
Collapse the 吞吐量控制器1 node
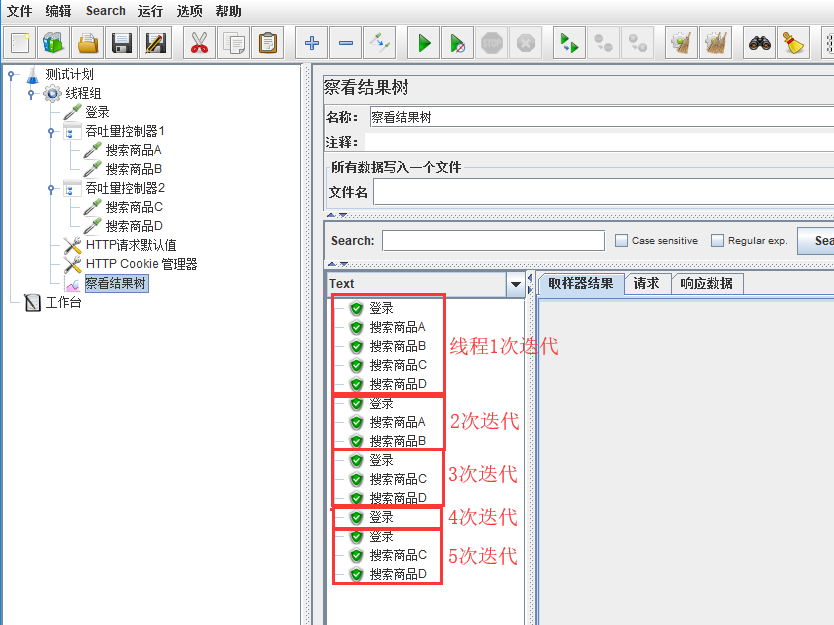click(x=53, y=131)
